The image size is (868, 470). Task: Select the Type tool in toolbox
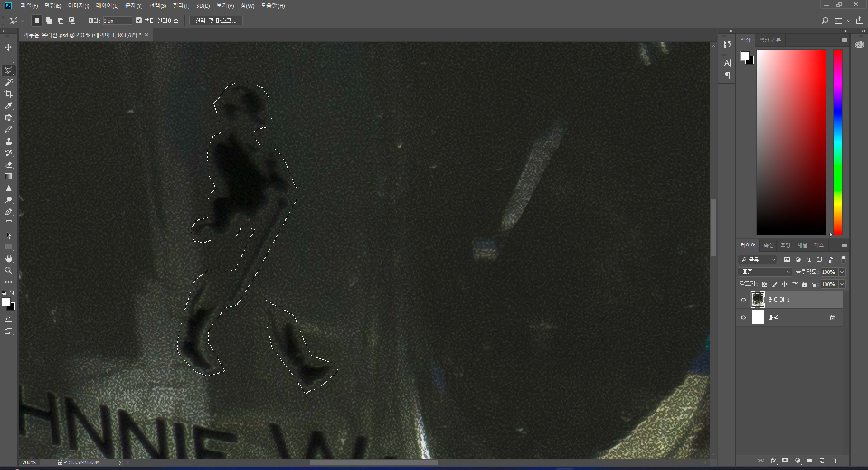tap(9, 223)
